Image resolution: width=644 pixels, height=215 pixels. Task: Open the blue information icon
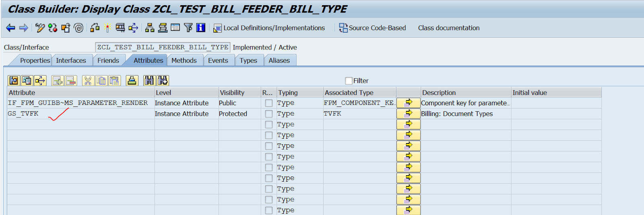201,28
